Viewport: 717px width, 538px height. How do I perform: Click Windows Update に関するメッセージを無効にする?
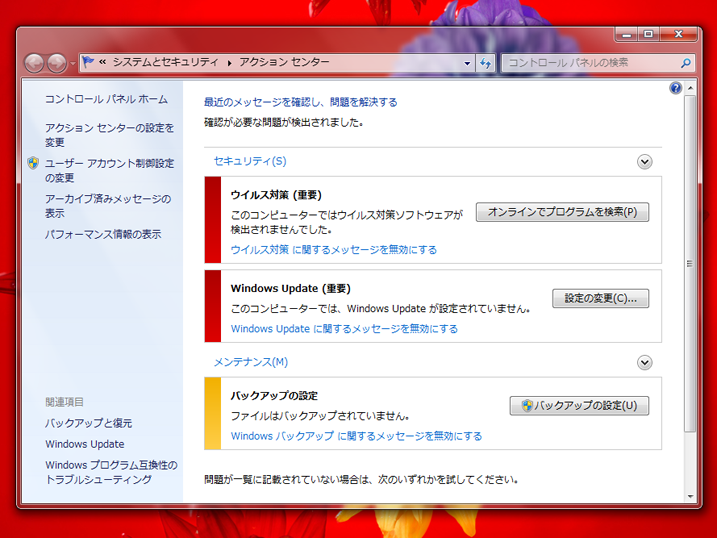344,329
